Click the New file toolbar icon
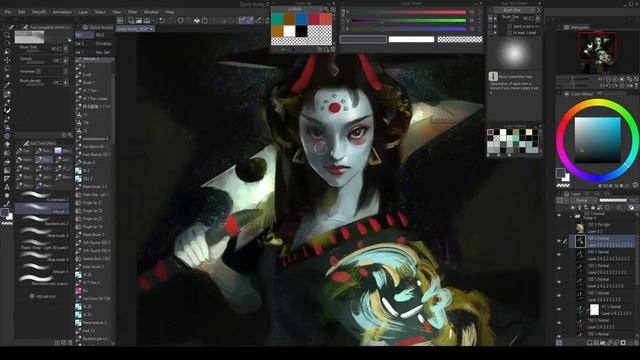The width and height of the screenshot is (640, 360). (x=131, y=20)
